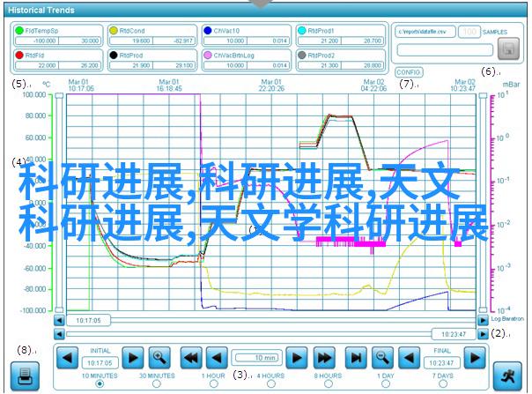Click top handle of left vertical slider
532x394 pixels.
click(x=59, y=96)
